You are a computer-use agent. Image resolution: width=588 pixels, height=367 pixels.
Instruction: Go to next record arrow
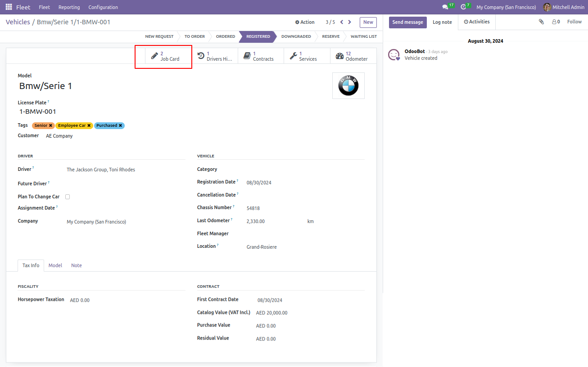pos(350,22)
